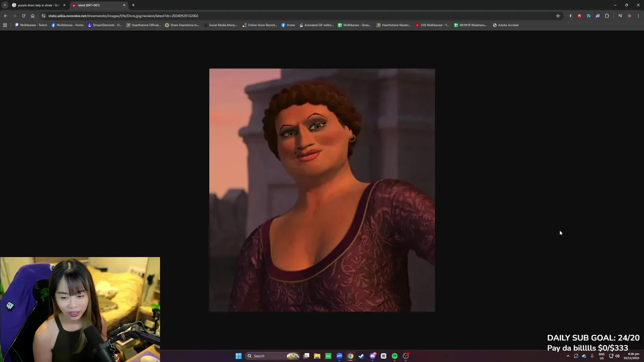Go back to the previous page
Screen dimensions: 644x362
click(6, 16)
